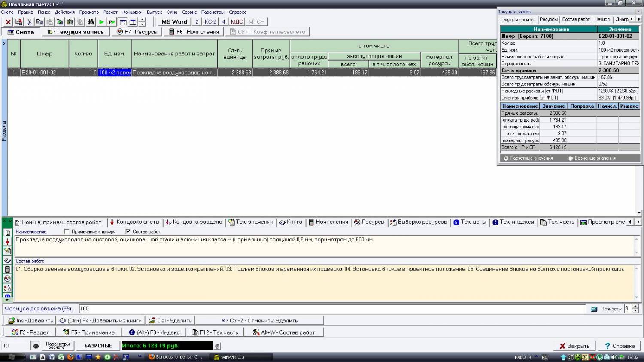
Task: Click the Ins - Добавить button
Action: pos(30,321)
